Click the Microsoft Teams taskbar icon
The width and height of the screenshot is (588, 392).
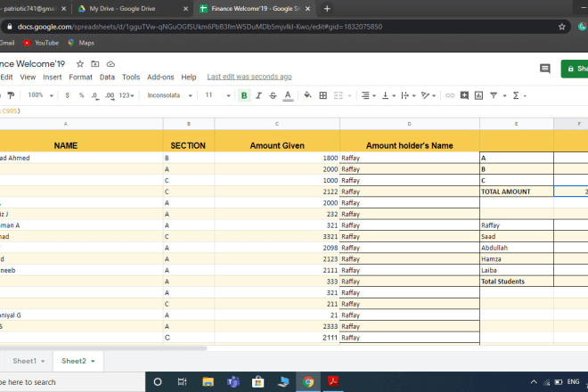click(x=234, y=381)
